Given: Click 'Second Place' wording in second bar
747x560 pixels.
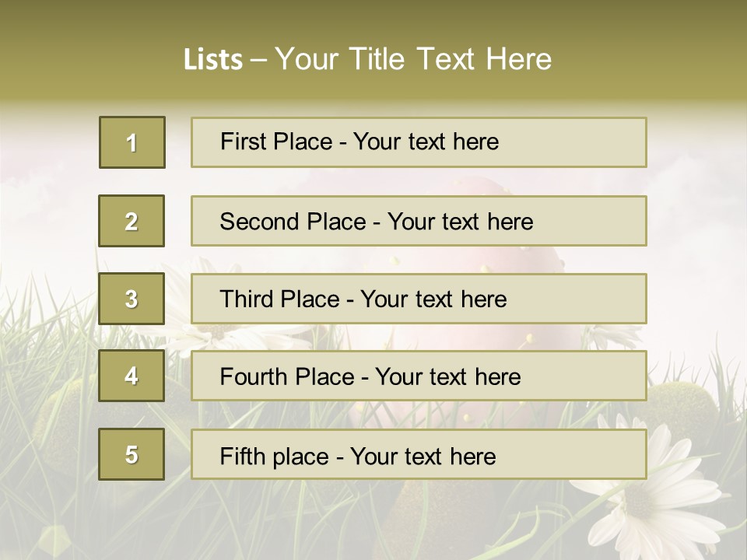Looking at the screenshot, I should tap(293, 222).
